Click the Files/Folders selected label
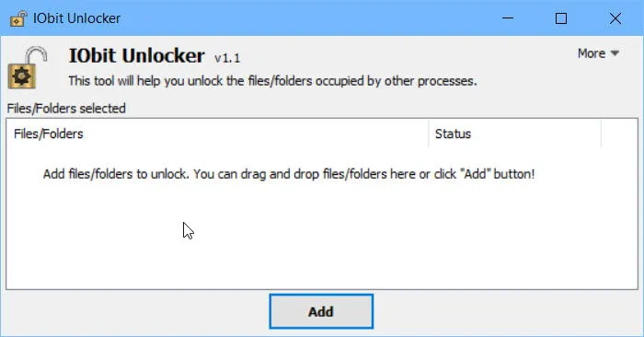Viewport: 644px width, 337px height. coord(66,109)
